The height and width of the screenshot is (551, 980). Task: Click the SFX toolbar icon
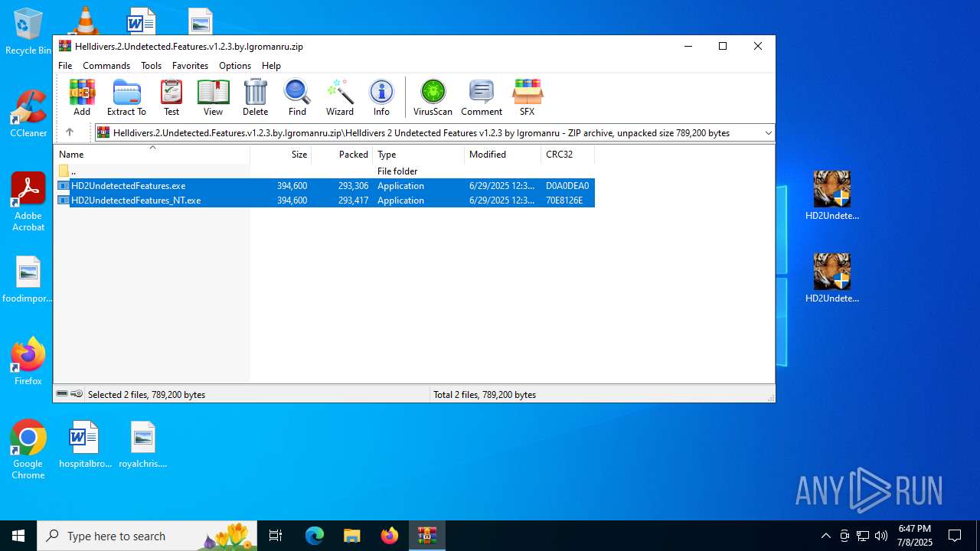point(527,97)
